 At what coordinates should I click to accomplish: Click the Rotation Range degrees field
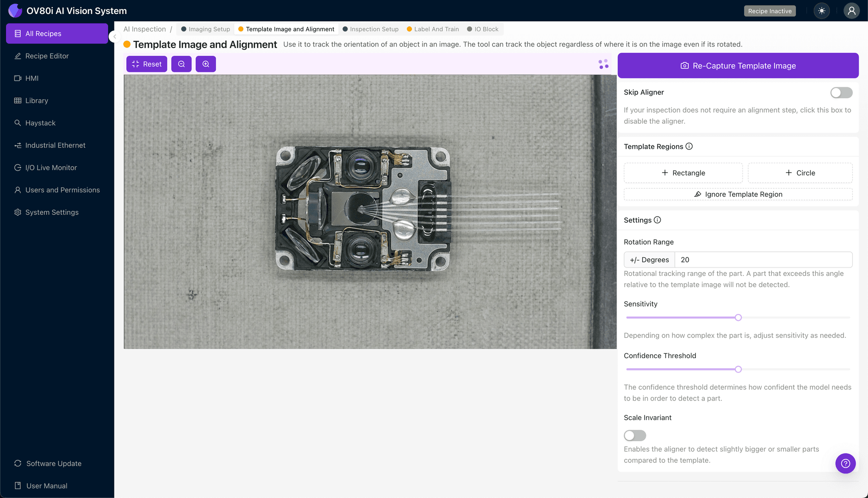(763, 260)
